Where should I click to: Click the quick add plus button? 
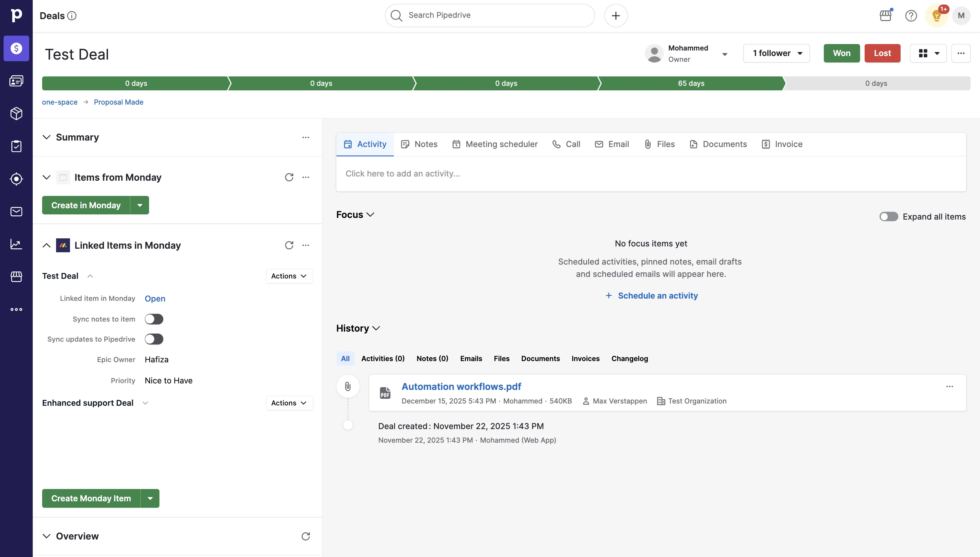[x=615, y=16]
